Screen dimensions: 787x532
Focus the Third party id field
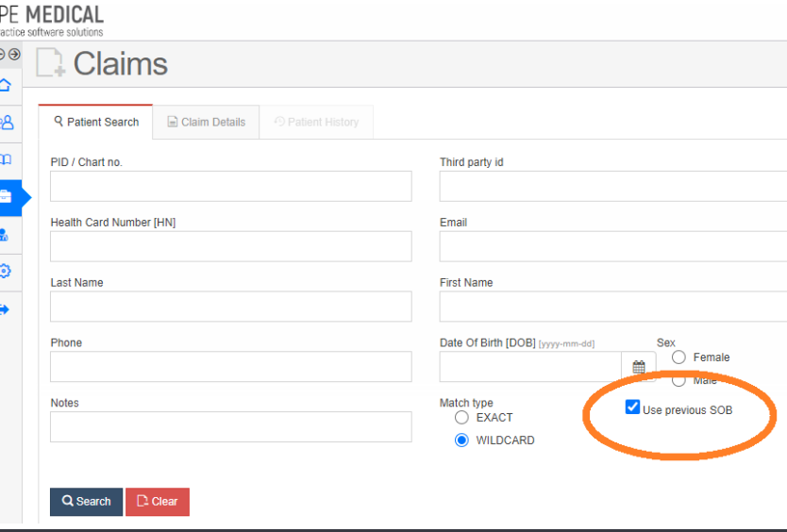613,186
